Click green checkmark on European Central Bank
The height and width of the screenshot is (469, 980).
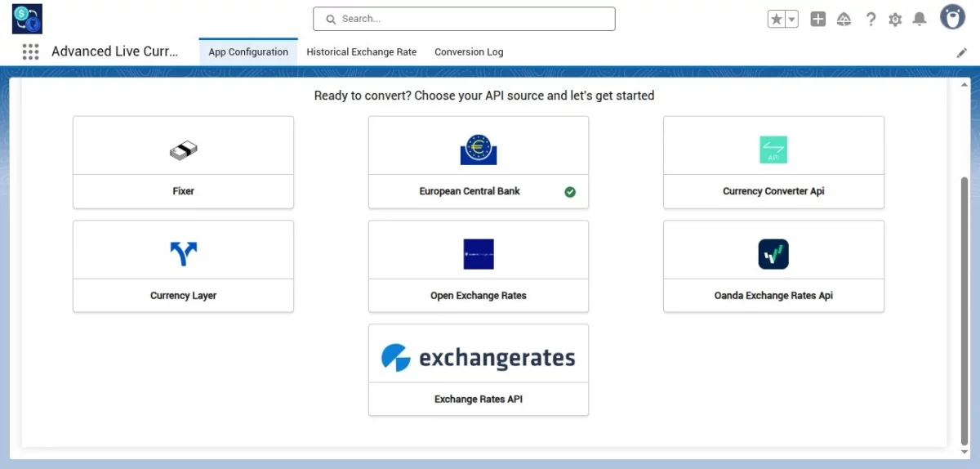(570, 192)
